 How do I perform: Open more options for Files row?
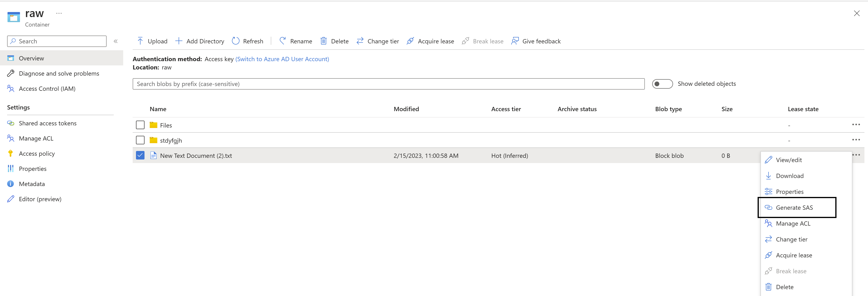point(856,125)
